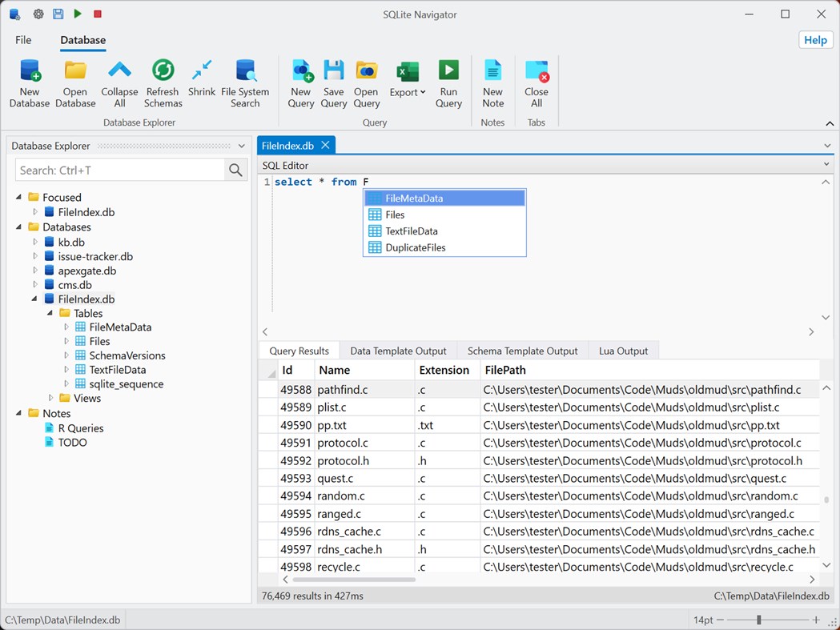This screenshot has width=840, height=630.
Task: Click the Run Query ribbon icon
Action: click(x=448, y=70)
